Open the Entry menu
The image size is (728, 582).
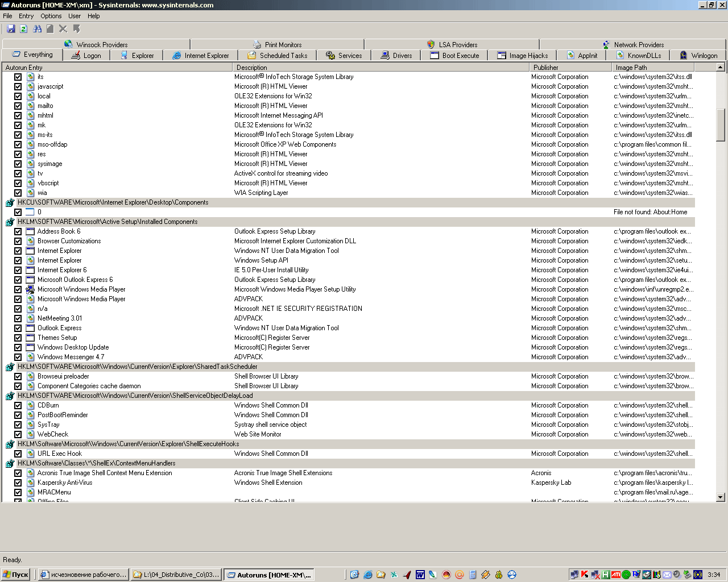pyautogui.click(x=26, y=16)
